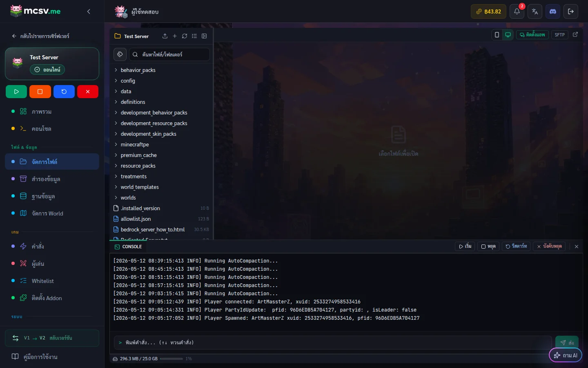Expand the resource_packs folder

pyautogui.click(x=162, y=166)
